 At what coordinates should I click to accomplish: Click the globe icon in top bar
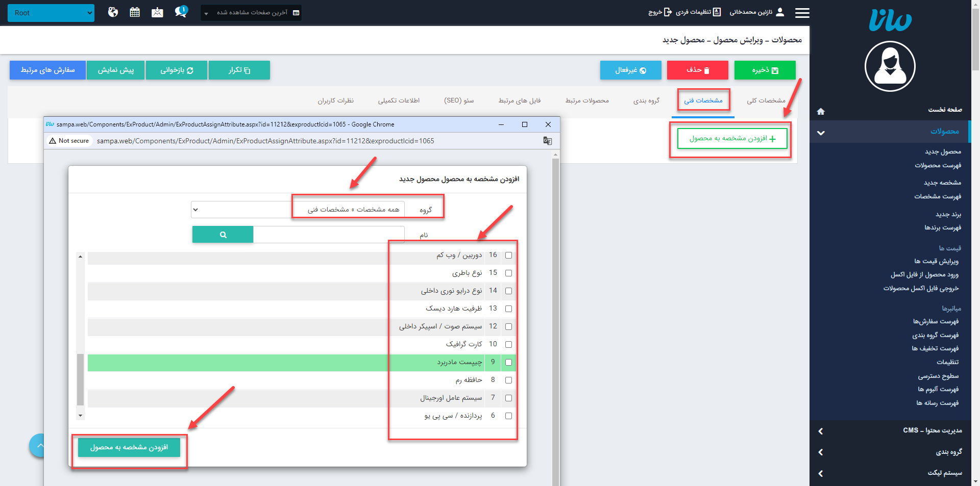[x=113, y=12]
